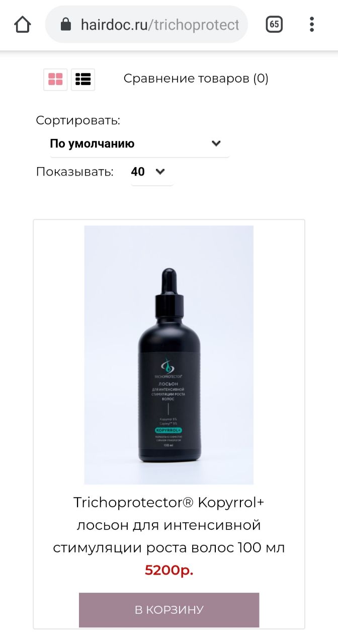Click the Сортировать: label
The width and height of the screenshot is (338, 644).
pyautogui.click(x=78, y=121)
